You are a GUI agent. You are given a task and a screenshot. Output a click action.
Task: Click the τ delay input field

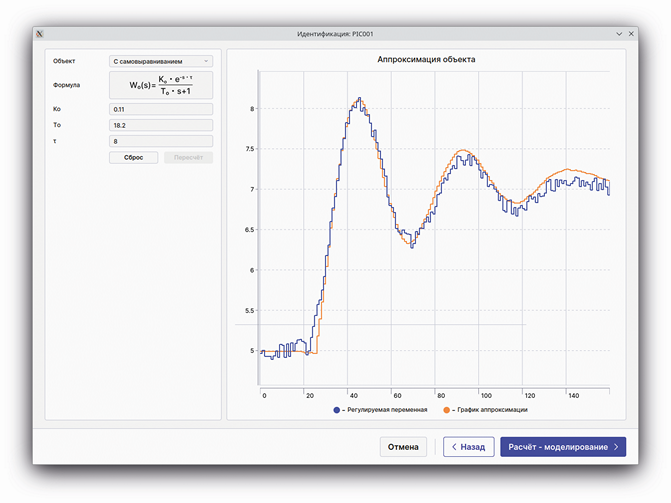pos(161,142)
